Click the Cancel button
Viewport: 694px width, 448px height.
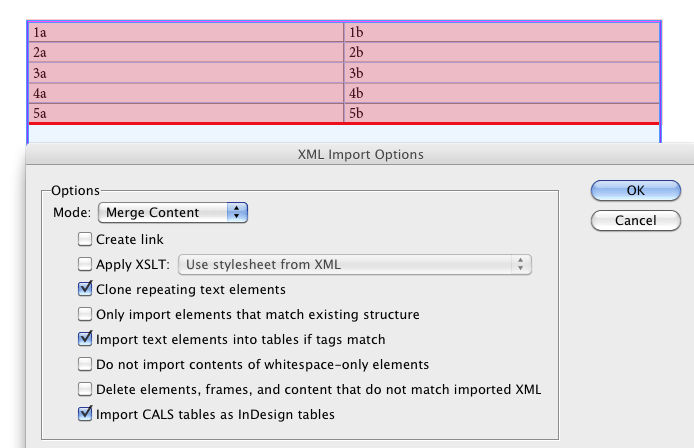(x=636, y=220)
